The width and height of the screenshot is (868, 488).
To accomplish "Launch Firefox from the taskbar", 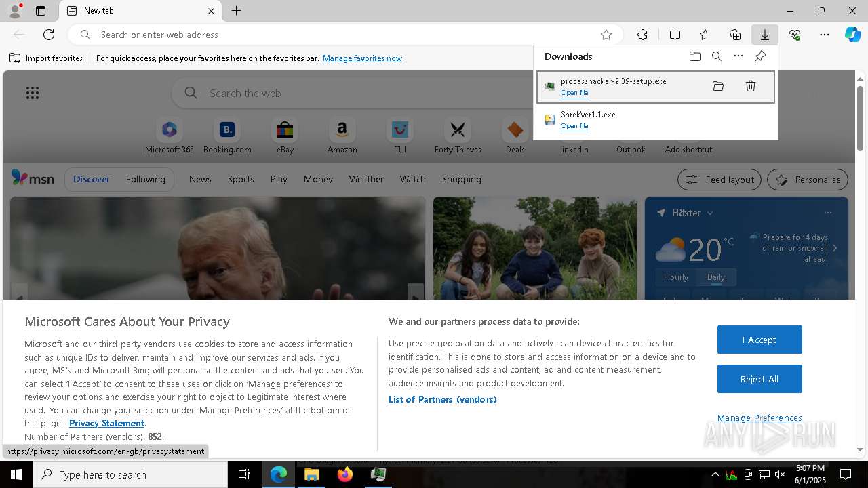I will (x=345, y=474).
